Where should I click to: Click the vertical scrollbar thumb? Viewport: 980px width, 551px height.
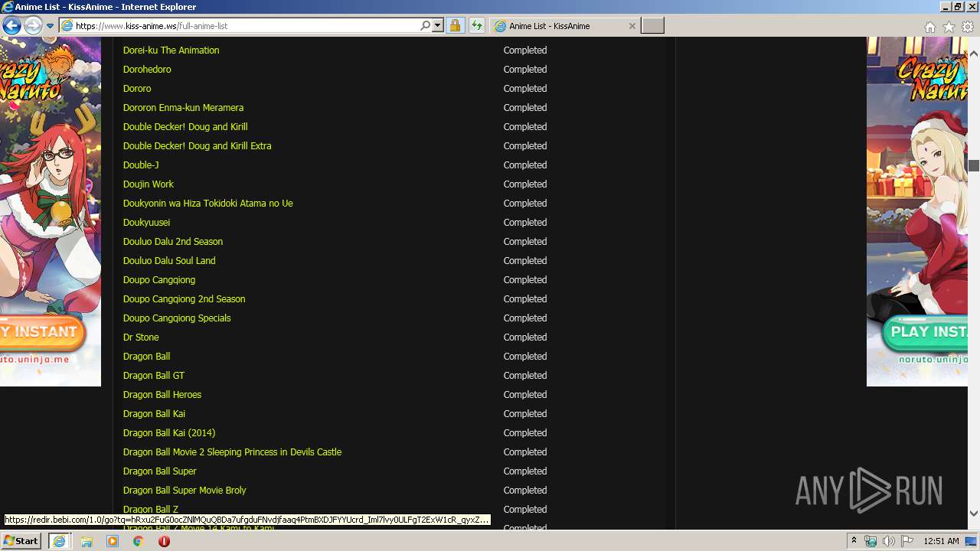(x=974, y=165)
